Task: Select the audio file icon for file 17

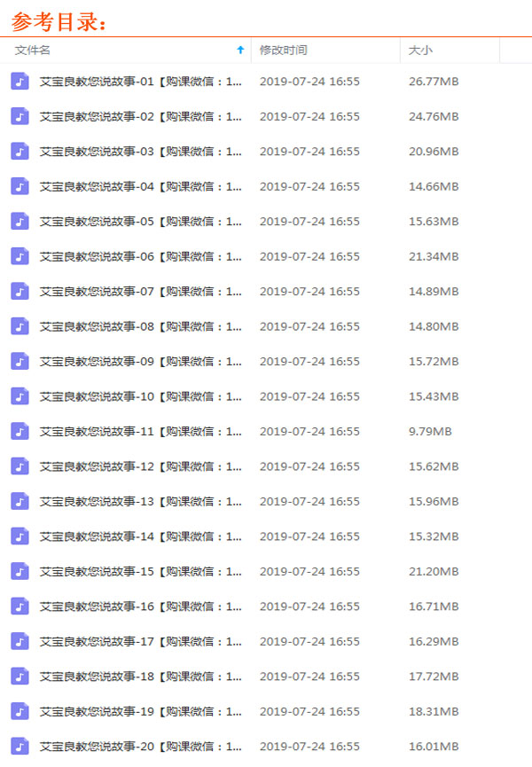Action: click(x=20, y=641)
